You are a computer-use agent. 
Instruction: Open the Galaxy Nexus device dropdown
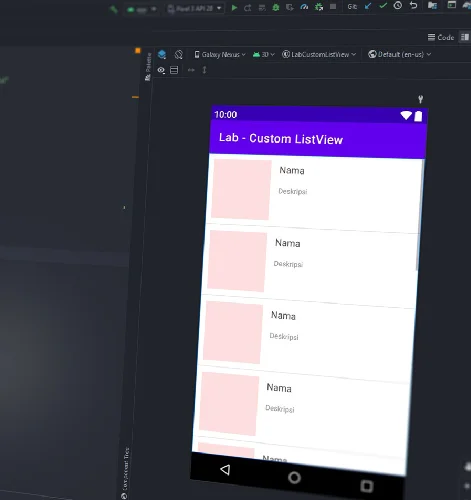tap(220, 54)
